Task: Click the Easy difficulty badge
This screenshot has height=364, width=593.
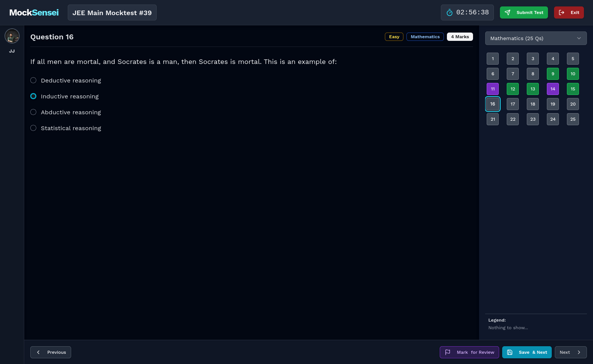Action: tap(394, 37)
